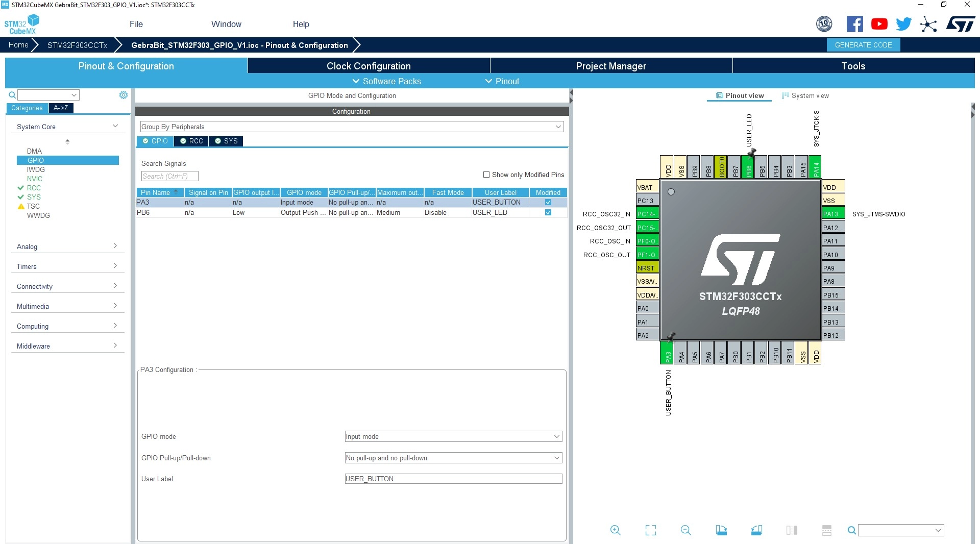Show the Categories list view
The width and height of the screenshot is (980, 544).
tap(27, 108)
